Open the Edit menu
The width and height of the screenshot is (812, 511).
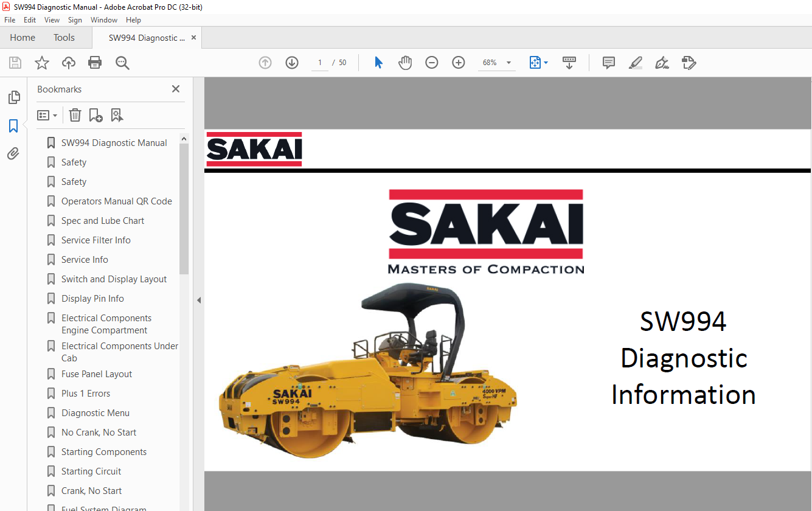(x=30, y=20)
